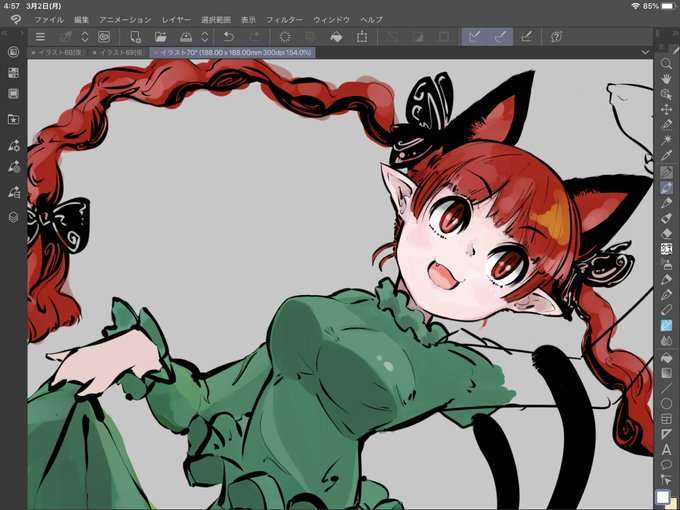Click the up-down stepper beside Clip Studio icon
The height and width of the screenshot is (510, 680).
85,37
